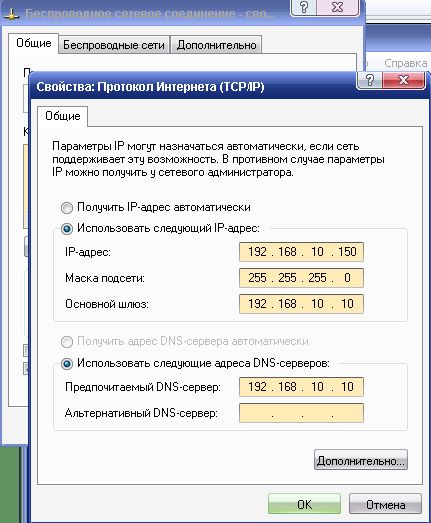This screenshot has width=431, height=523.
Task: Click the 'IP-адрес:' label
Action: [x=88, y=252]
